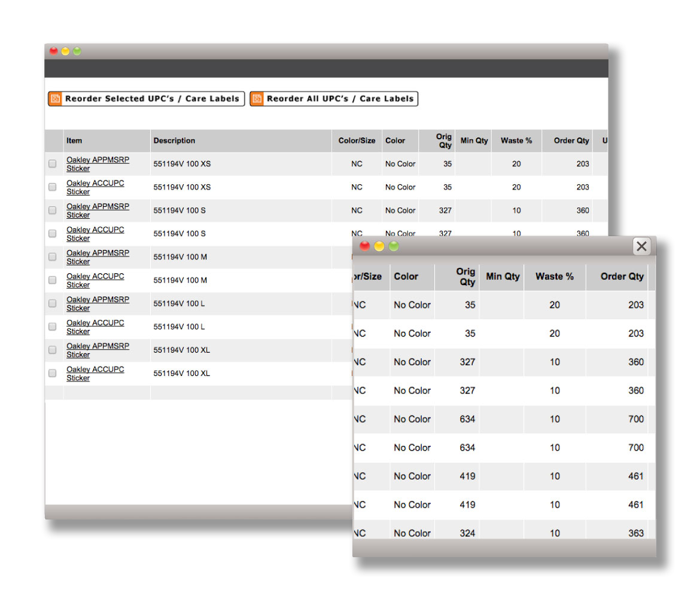
Task: Open Oakley ACCUPC Sticker link, 100 L row
Action: point(96,326)
